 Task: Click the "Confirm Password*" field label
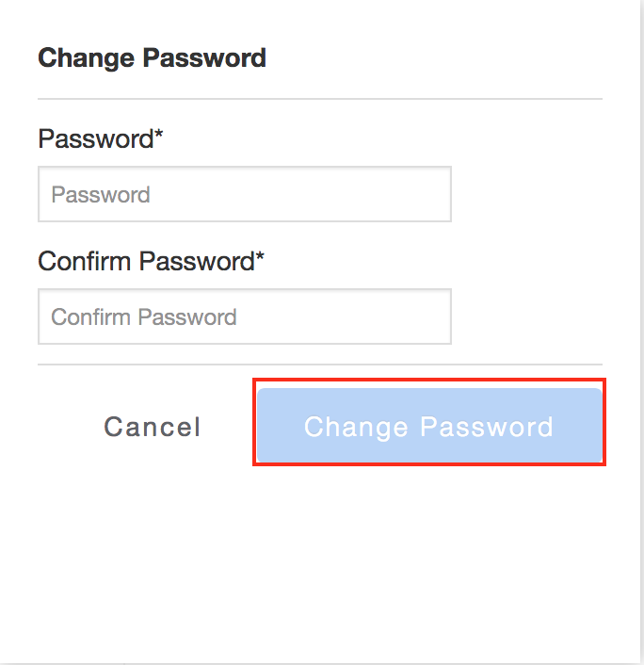[x=151, y=261]
